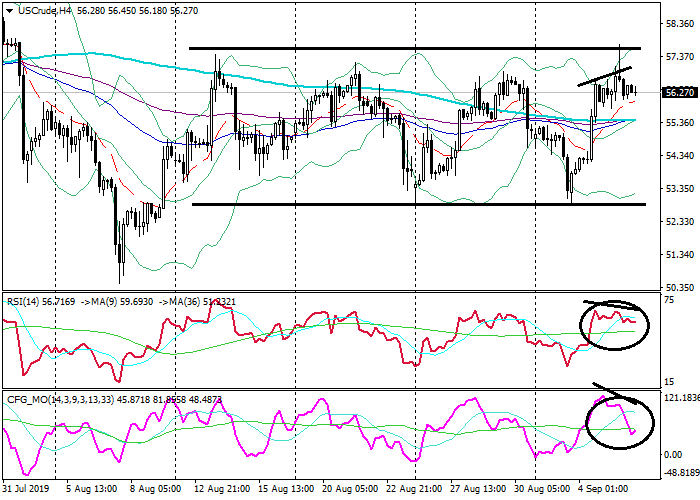Viewport: 700px width, 500px height.
Task: Click the 50.350 price scale label
Action: click(x=678, y=288)
